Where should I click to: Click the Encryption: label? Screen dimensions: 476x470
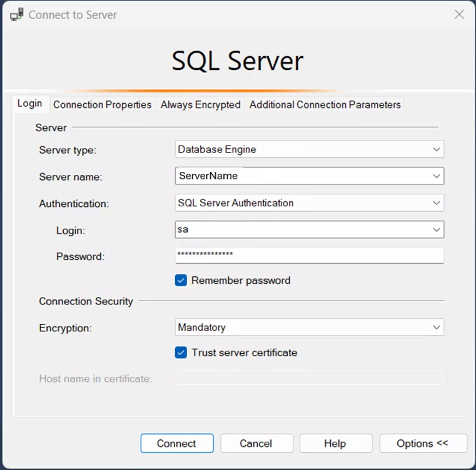(x=65, y=328)
